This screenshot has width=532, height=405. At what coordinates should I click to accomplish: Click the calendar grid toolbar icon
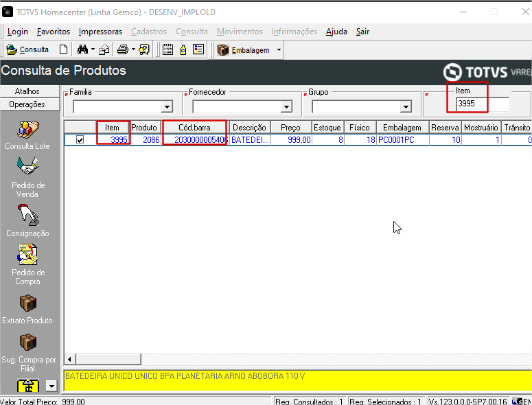167,49
